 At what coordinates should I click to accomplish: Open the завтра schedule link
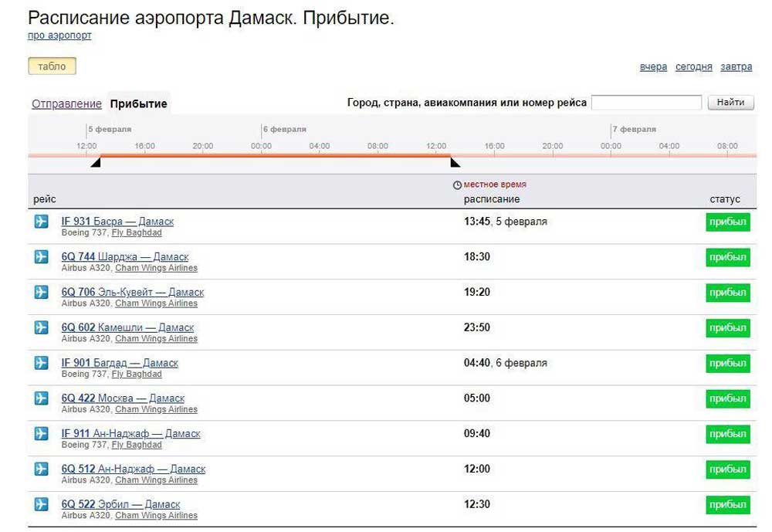(736, 66)
